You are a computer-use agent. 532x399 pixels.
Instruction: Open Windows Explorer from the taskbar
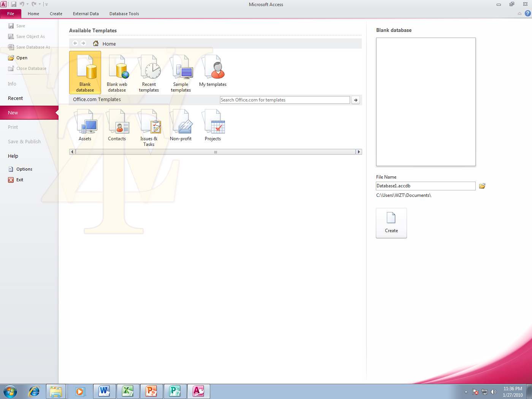(x=56, y=391)
